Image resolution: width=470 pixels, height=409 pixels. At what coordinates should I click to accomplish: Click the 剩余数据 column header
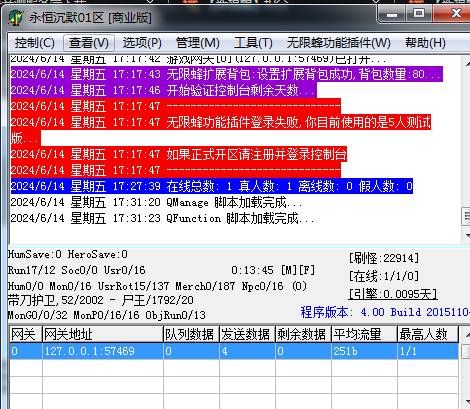pos(303,334)
